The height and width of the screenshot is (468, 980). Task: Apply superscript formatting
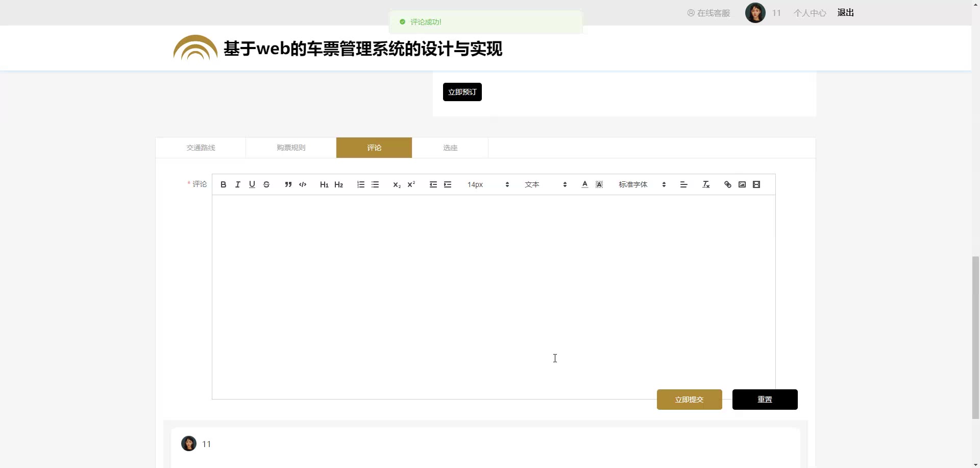tap(411, 184)
